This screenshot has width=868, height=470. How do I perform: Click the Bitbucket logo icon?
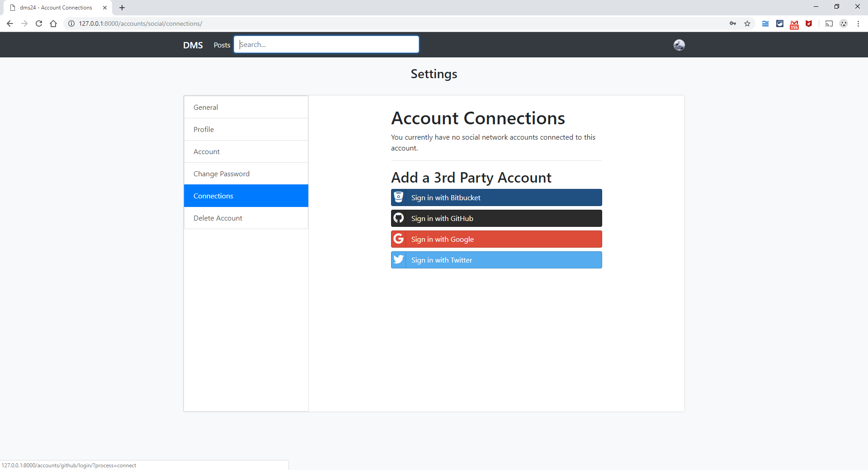398,197
